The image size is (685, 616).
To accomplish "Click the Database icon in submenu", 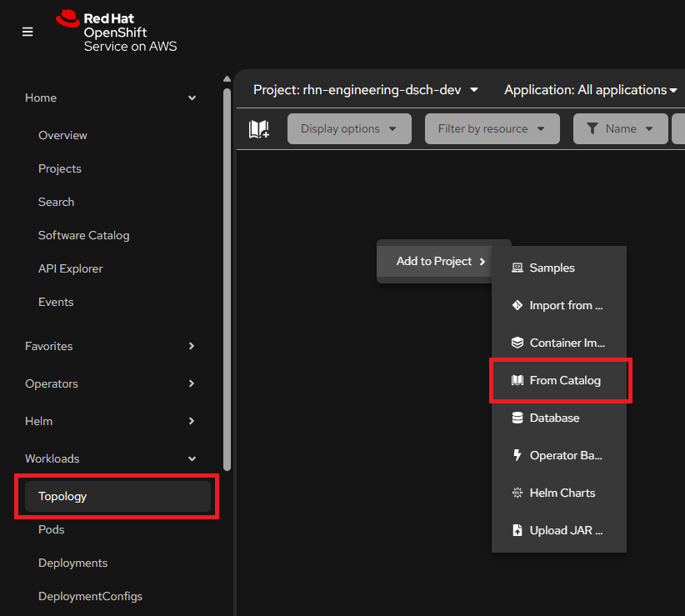I will coord(517,418).
